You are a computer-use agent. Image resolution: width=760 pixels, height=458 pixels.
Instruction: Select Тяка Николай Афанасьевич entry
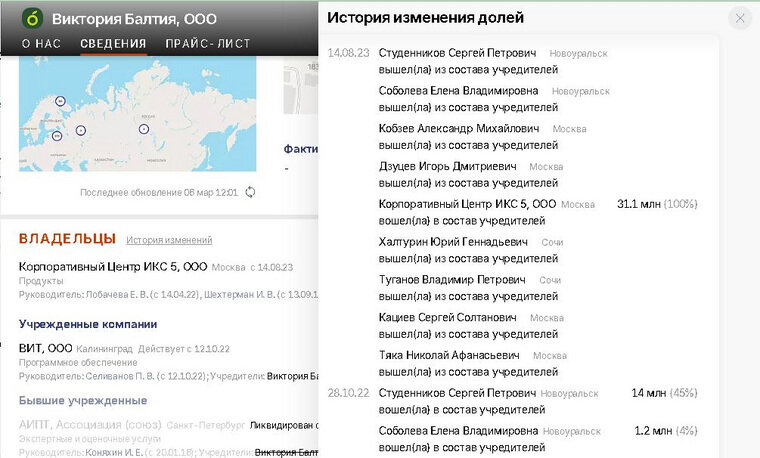click(x=449, y=355)
